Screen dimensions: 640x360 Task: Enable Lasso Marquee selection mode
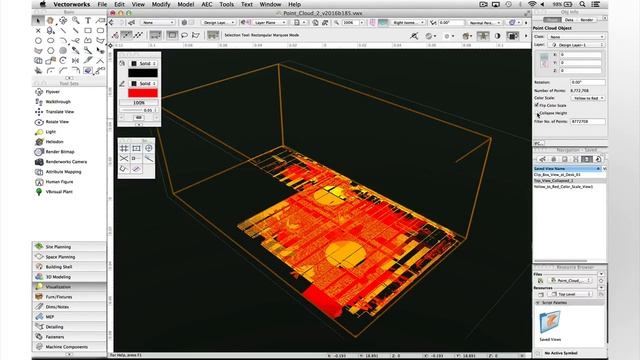click(184, 35)
